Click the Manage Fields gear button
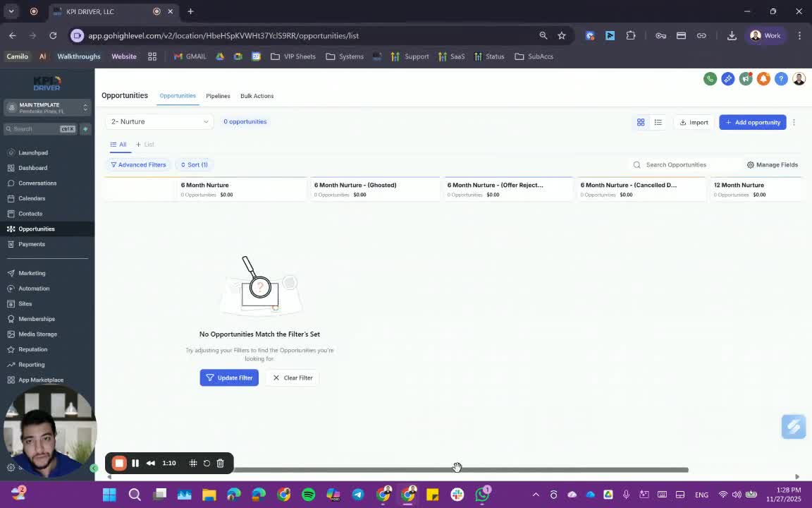Viewport: 812px width, 508px height. [772, 165]
